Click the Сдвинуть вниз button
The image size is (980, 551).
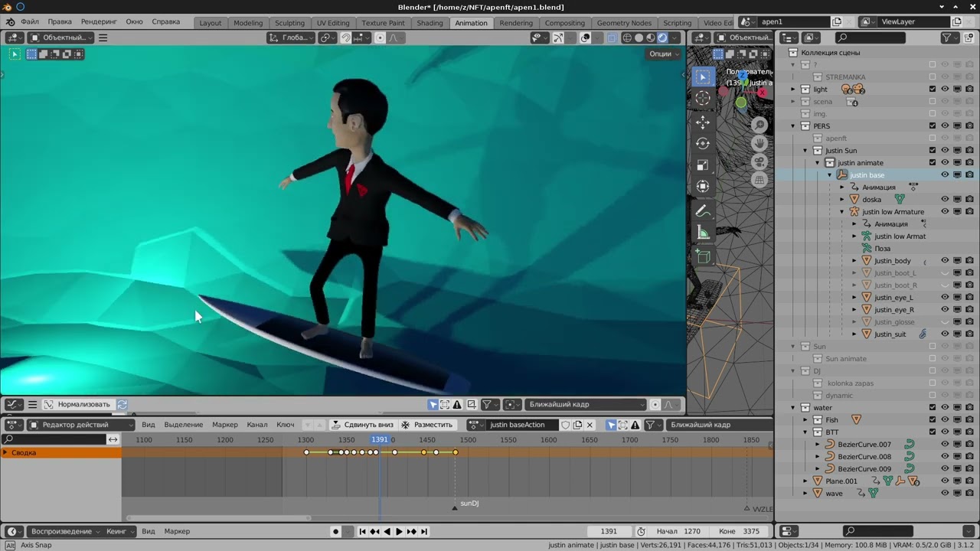[x=362, y=425]
